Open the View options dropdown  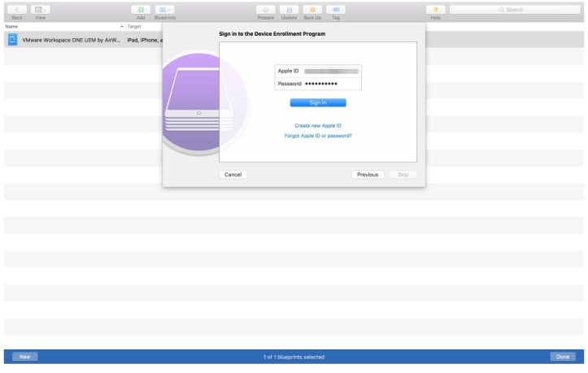(x=41, y=10)
